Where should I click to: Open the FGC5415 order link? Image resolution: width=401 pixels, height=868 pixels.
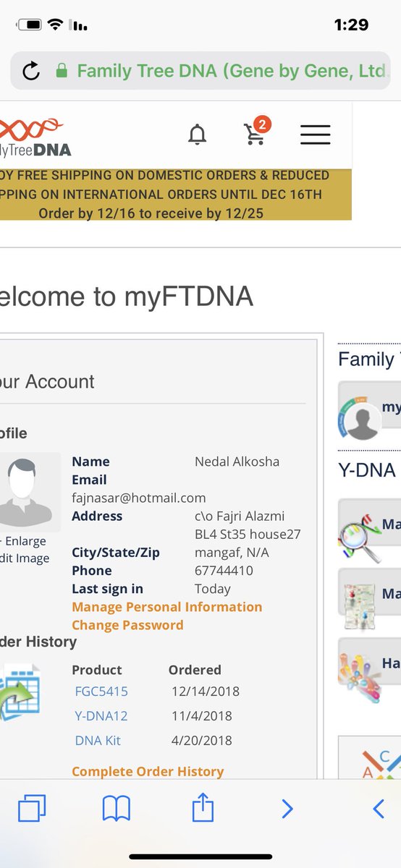point(101,692)
